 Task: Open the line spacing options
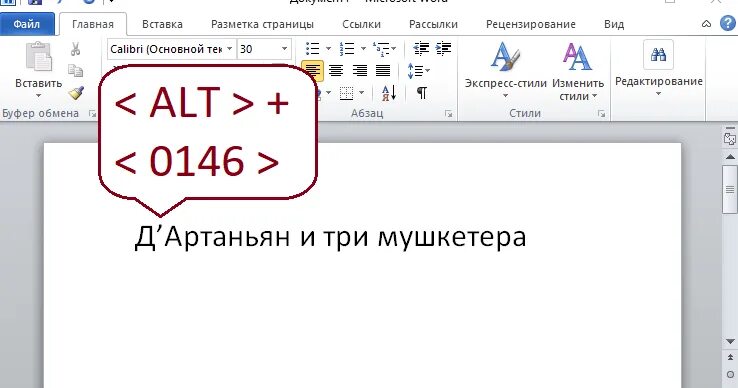pyautogui.click(x=418, y=71)
